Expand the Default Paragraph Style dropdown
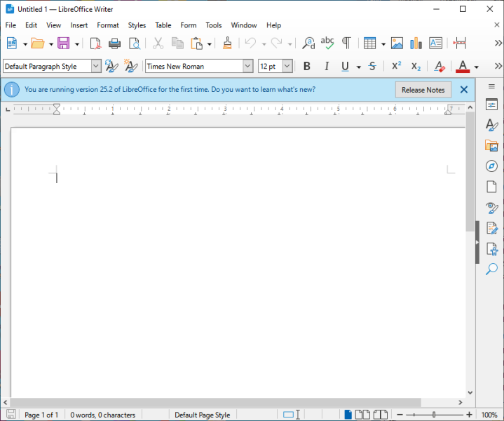This screenshot has width=504, height=421. [x=95, y=67]
